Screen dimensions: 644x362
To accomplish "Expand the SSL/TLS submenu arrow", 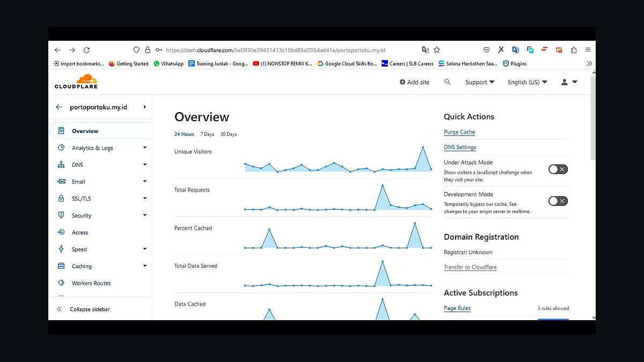I will [145, 198].
